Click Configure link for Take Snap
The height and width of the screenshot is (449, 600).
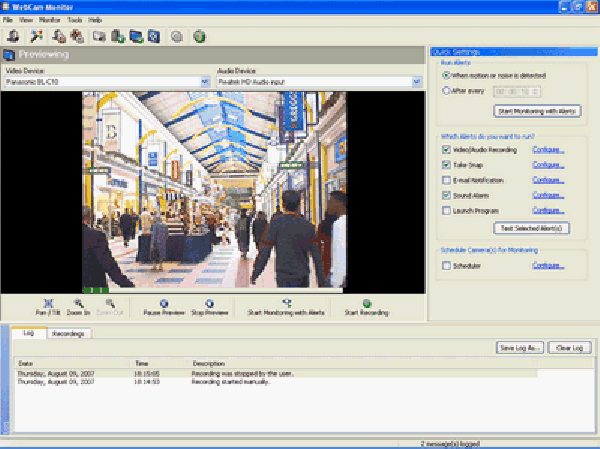(x=548, y=165)
